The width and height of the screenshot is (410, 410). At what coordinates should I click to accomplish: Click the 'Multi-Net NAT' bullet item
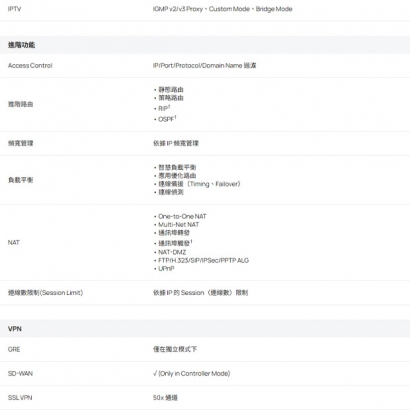click(178, 224)
